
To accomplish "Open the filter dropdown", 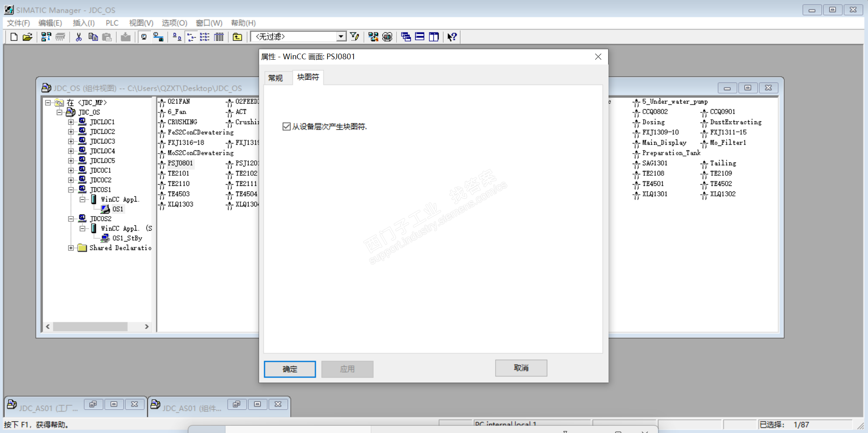I will [x=341, y=37].
